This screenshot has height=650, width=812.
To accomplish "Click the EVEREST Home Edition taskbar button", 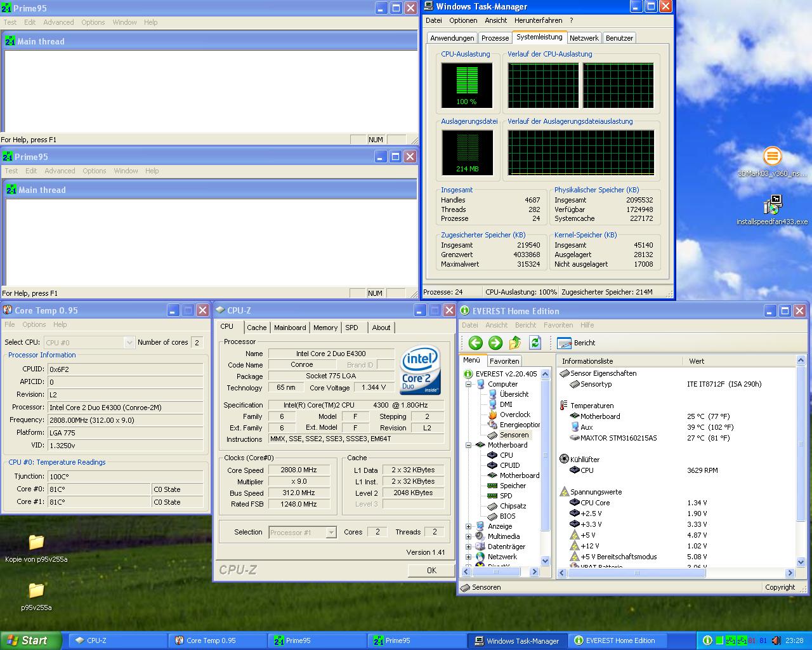I will click(x=617, y=640).
